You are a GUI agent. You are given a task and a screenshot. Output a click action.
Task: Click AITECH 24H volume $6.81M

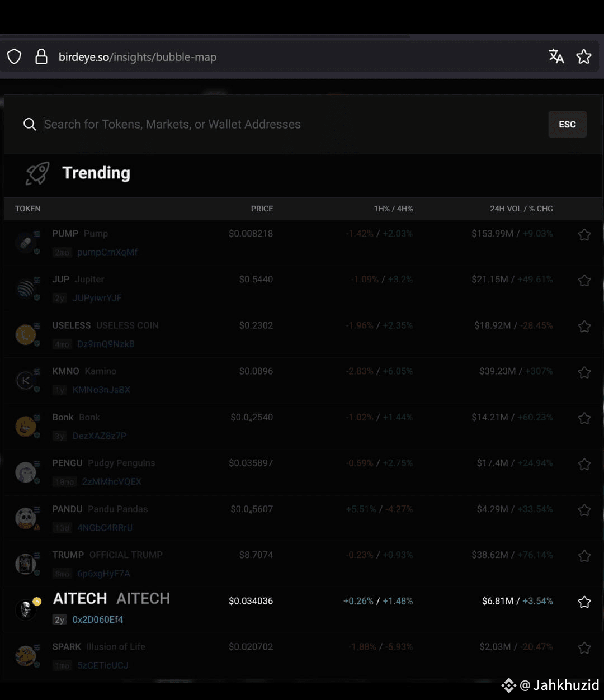click(499, 601)
